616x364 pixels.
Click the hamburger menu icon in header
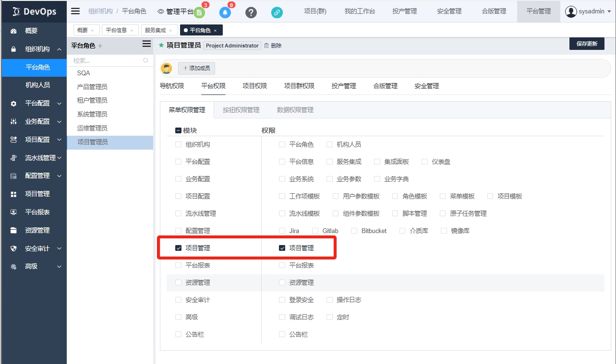pos(75,11)
